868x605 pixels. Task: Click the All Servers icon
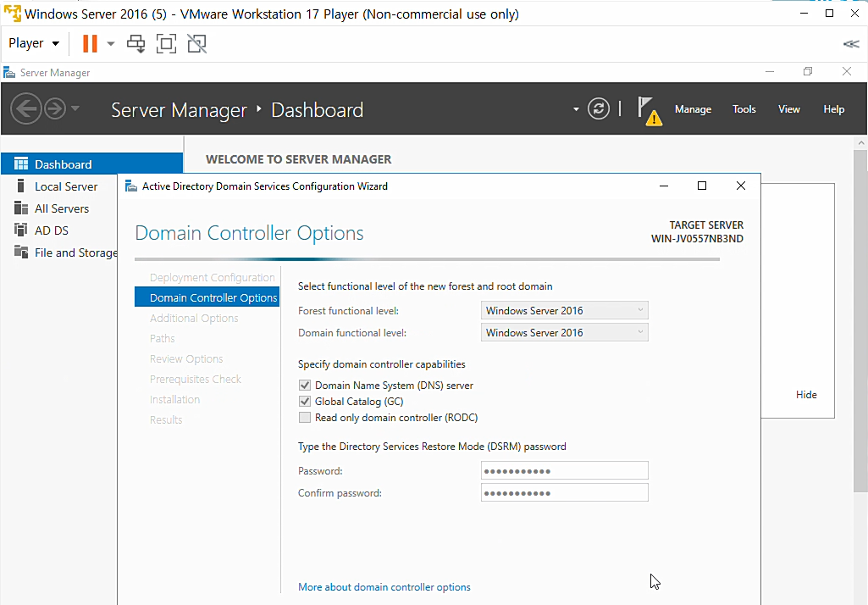[x=21, y=208]
